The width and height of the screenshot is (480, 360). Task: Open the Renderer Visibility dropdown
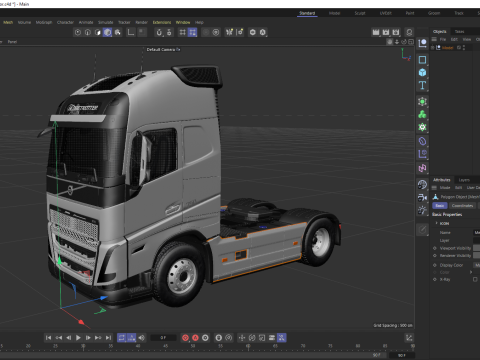pos(476,255)
